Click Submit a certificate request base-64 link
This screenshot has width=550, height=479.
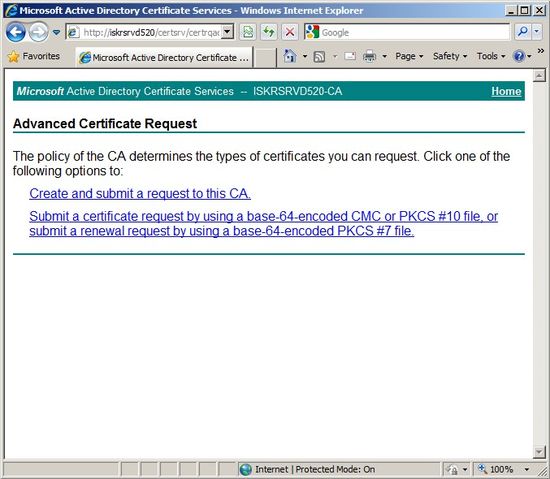[x=263, y=223]
